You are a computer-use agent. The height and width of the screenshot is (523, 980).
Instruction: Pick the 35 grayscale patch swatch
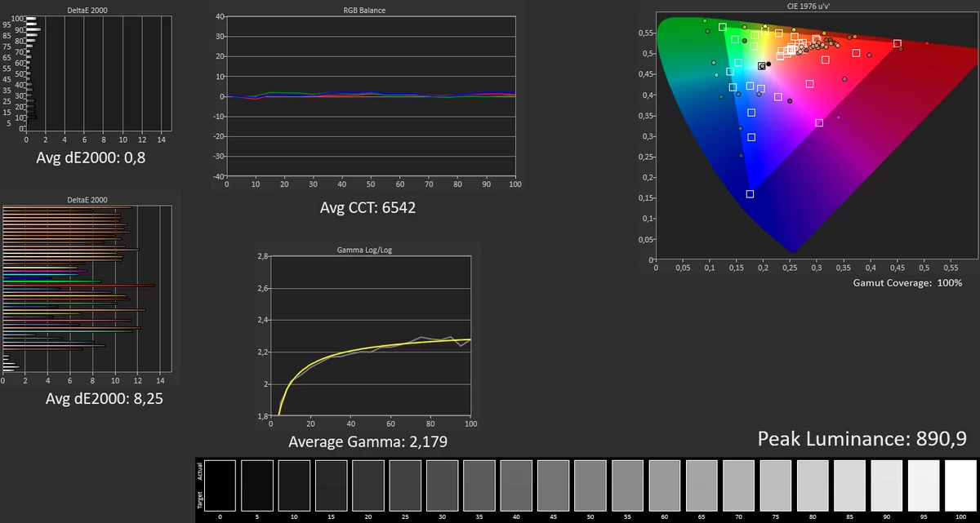pyautogui.click(x=479, y=485)
